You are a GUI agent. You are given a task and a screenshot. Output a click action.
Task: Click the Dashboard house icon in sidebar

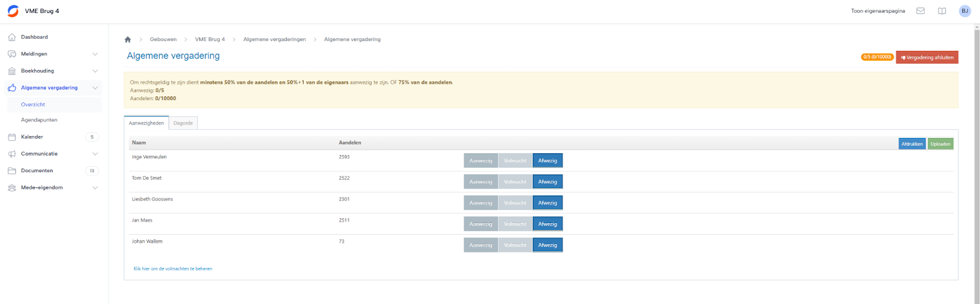[12, 37]
